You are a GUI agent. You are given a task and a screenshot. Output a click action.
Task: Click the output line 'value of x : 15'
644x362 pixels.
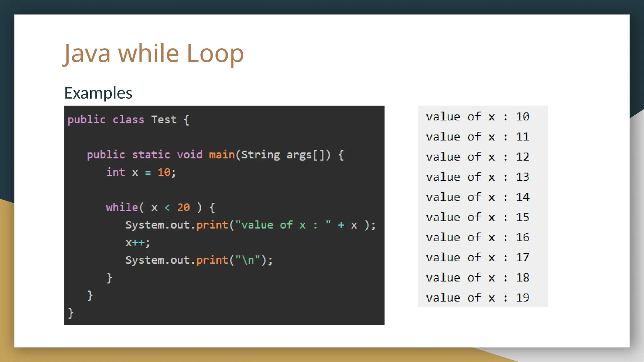(478, 217)
